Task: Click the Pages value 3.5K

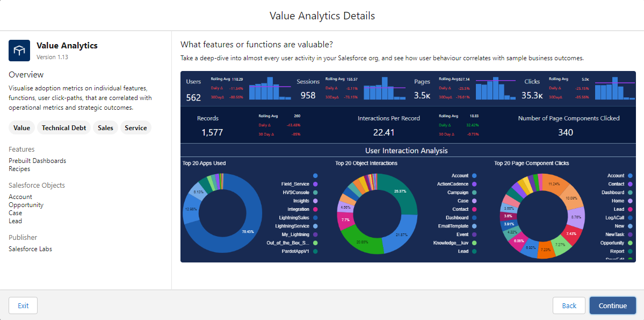Action: pos(422,95)
